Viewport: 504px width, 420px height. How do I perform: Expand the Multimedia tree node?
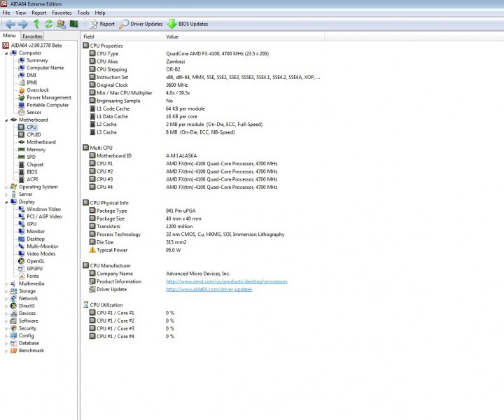(x=6, y=283)
